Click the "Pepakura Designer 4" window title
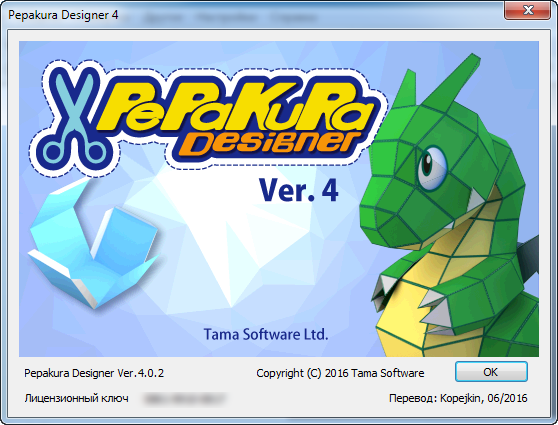The width and height of the screenshot is (558, 425). click(63, 15)
